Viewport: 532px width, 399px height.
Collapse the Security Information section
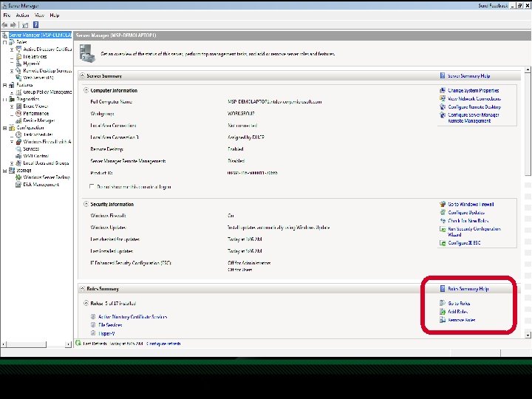pos(86,204)
